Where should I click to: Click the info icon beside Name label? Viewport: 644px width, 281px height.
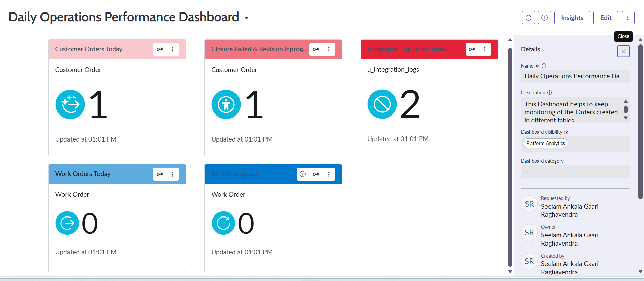coord(544,66)
